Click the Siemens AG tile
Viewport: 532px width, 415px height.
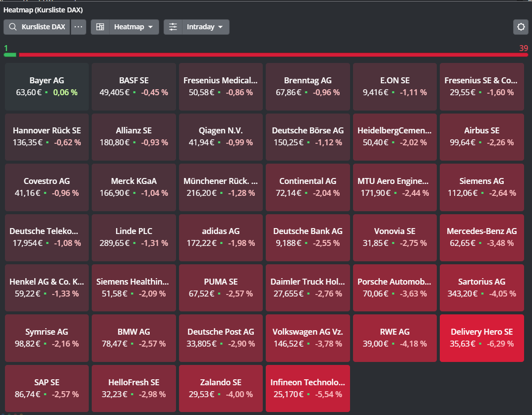click(482, 187)
